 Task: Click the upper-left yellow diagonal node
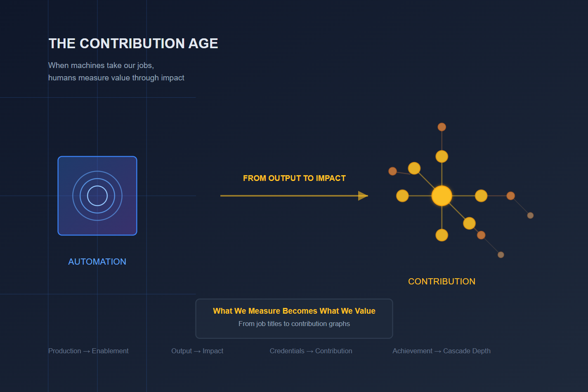[414, 168]
